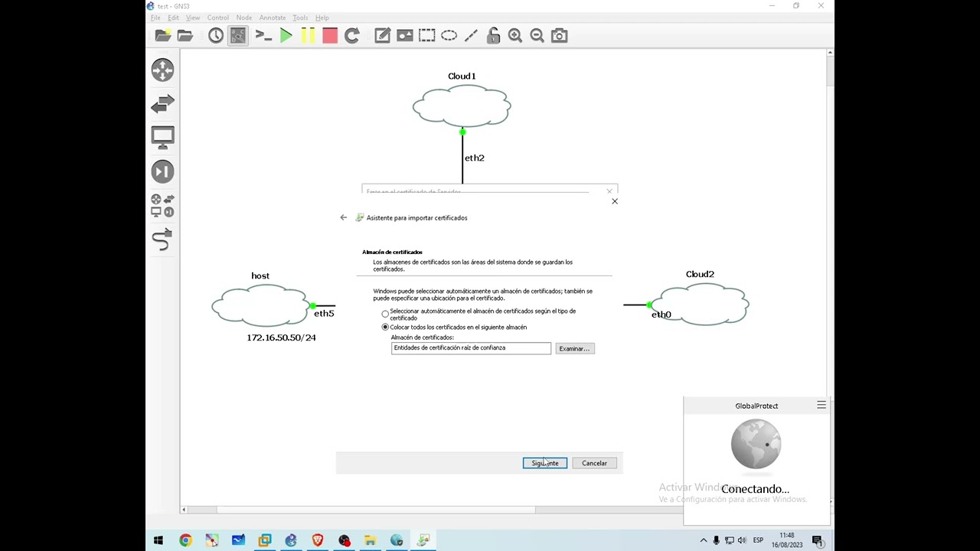Draw a rectangle annotation
Image resolution: width=980 pixels, height=551 pixels.
(x=426, y=35)
